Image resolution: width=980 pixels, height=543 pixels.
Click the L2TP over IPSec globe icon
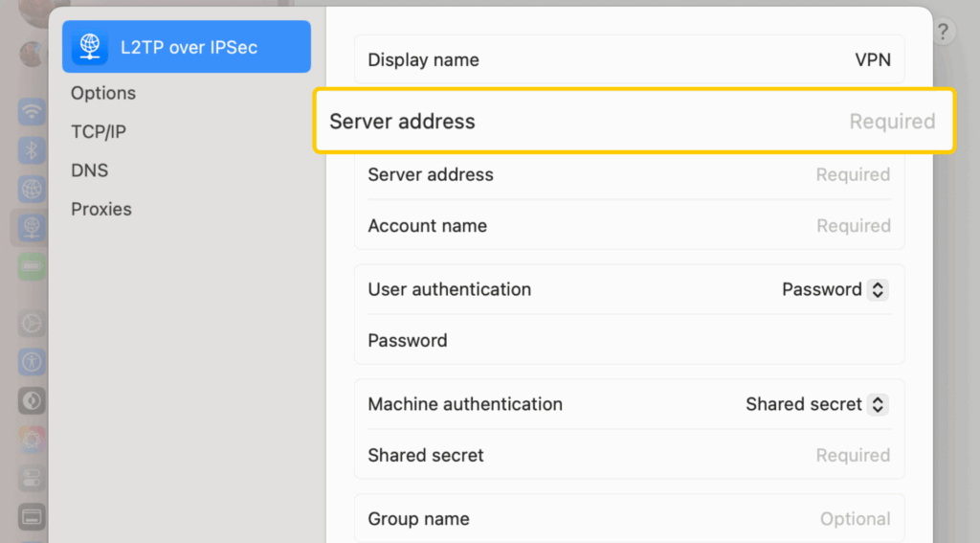tap(90, 47)
